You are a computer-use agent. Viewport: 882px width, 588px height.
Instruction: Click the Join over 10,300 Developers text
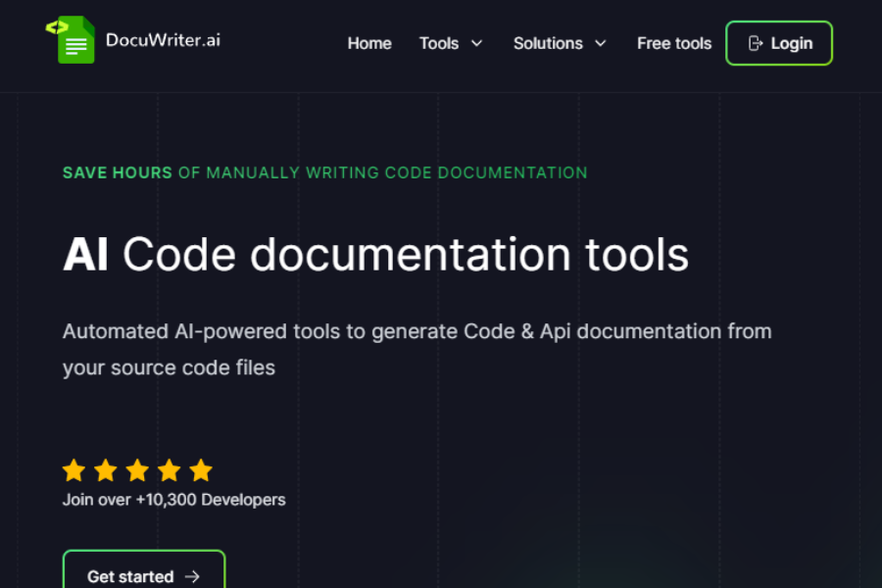173,499
